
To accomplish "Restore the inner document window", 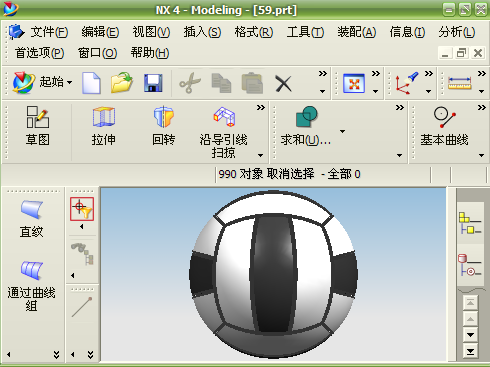I will click(x=461, y=53).
